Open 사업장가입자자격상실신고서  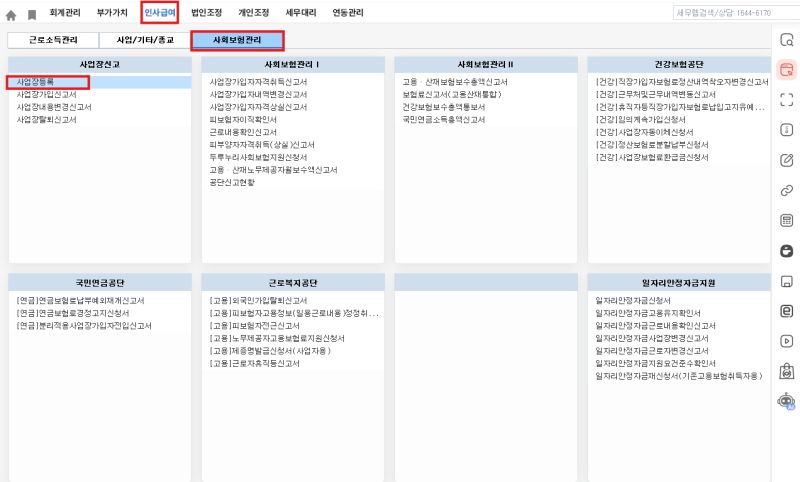pyautogui.click(x=258, y=107)
